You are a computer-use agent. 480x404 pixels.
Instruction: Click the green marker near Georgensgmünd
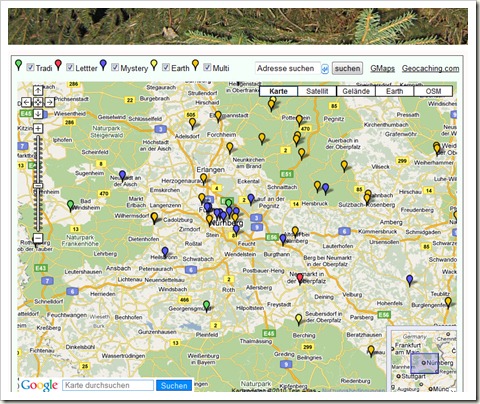pos(207,306)
